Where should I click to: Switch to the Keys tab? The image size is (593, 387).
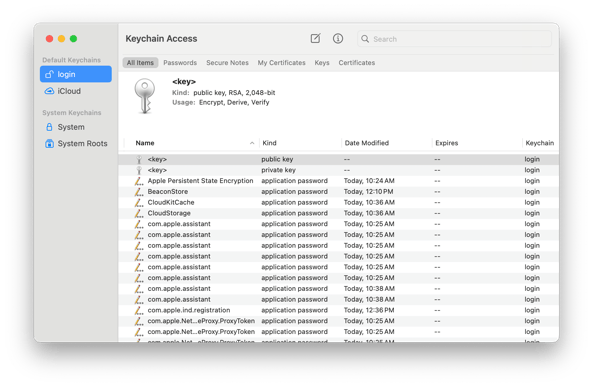pyautogui.click(x=322, y=63)
